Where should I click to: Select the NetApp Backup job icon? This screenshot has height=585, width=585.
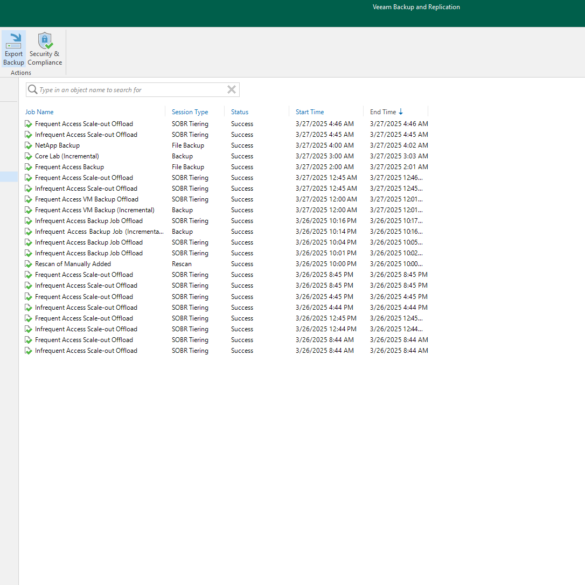tap(28, 146)
